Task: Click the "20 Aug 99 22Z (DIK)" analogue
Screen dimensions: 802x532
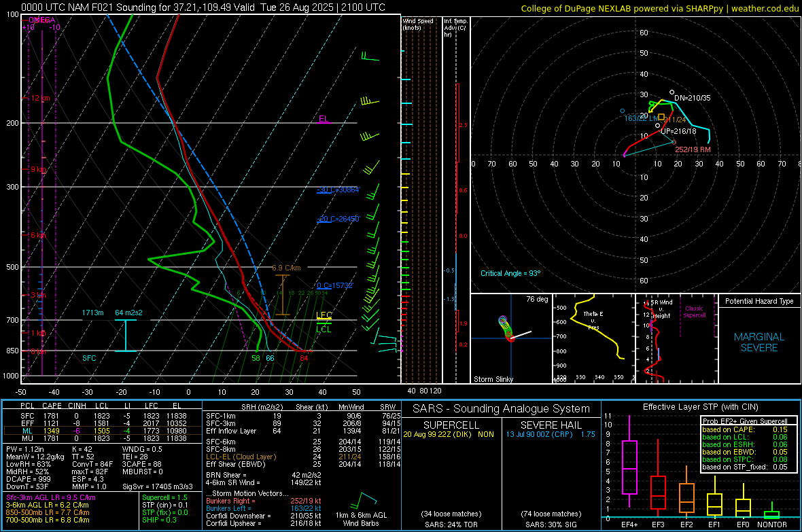Action: coord(437,433)
